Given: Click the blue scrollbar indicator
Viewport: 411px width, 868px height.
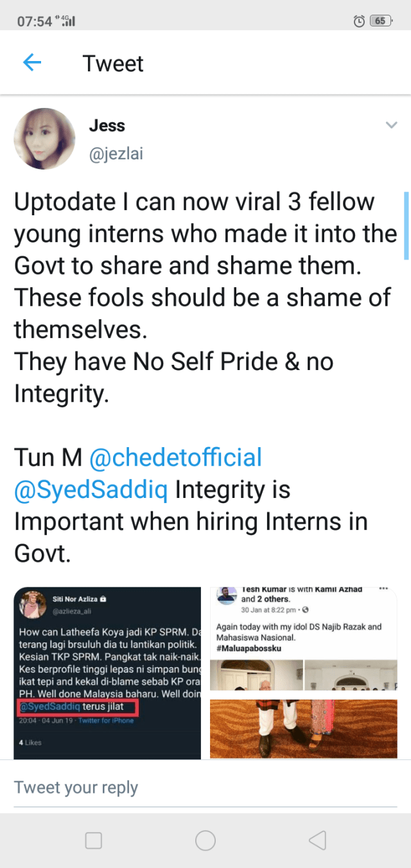Looking at the screenshot, I should pos(406,225).
